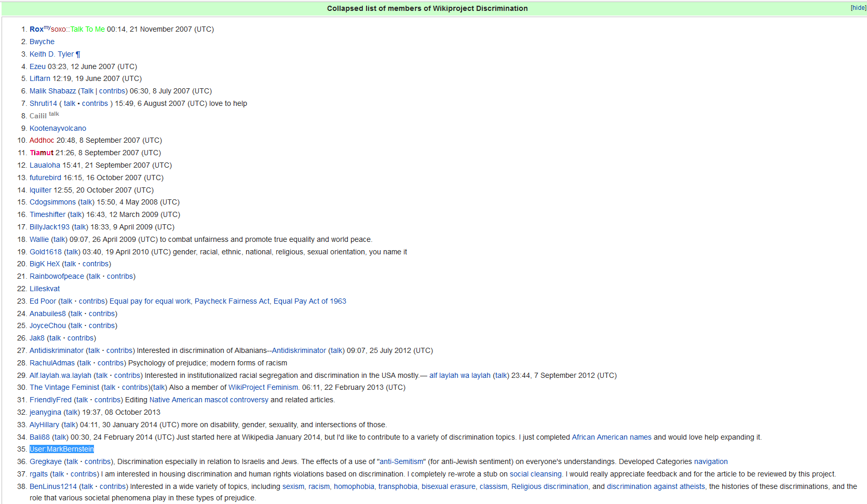Open Liftarn's user page
867x504 pixels.
[x=40, y=78]
